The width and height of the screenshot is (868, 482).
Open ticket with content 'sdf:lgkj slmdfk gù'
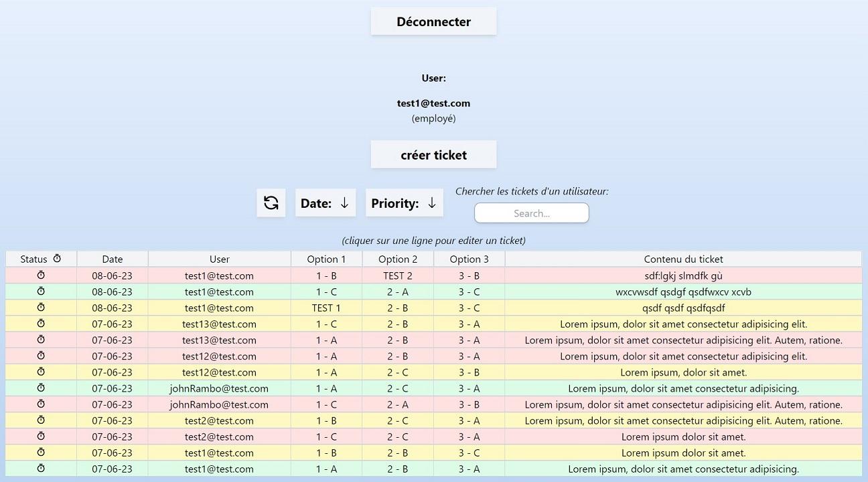point(683,276)
